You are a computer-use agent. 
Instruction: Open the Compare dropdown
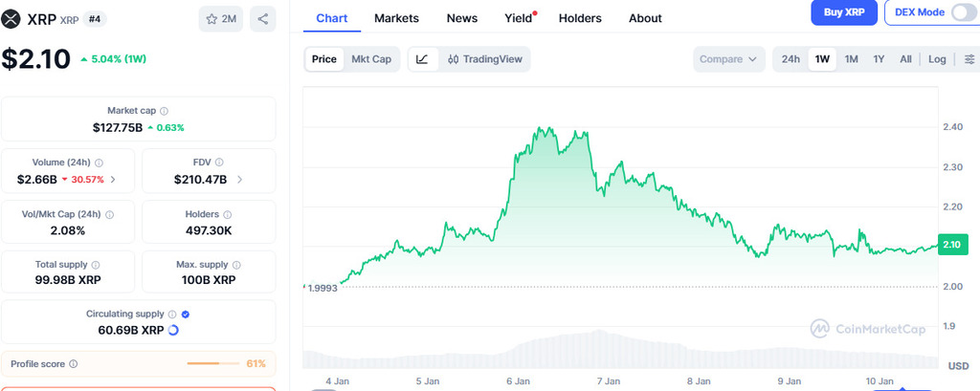click(728, 59)
